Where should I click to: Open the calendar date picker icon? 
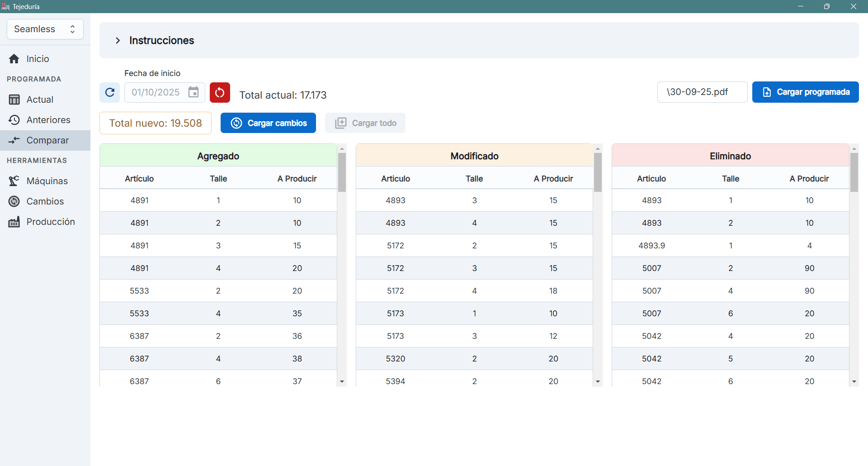click(193, 92)
